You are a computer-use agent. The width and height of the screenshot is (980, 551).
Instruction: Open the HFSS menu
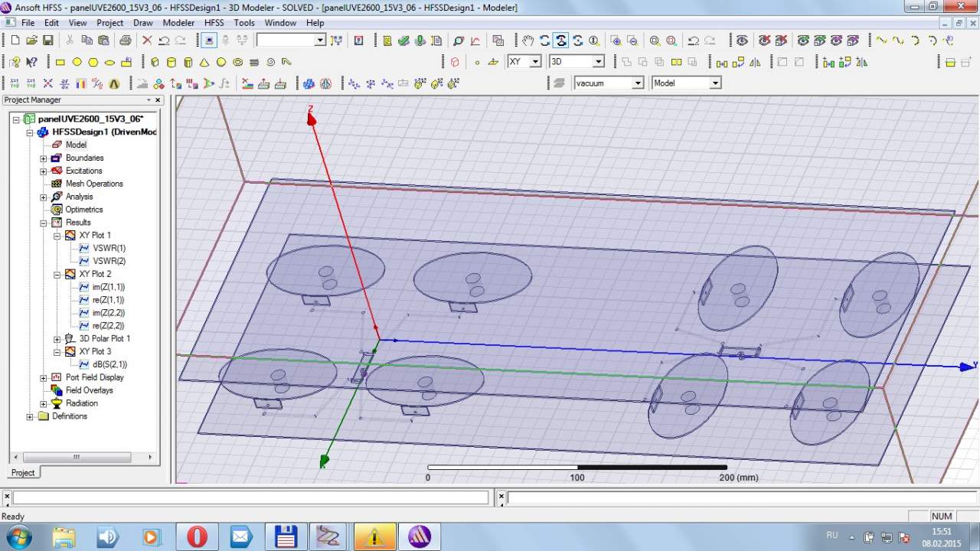coord(214,23)
